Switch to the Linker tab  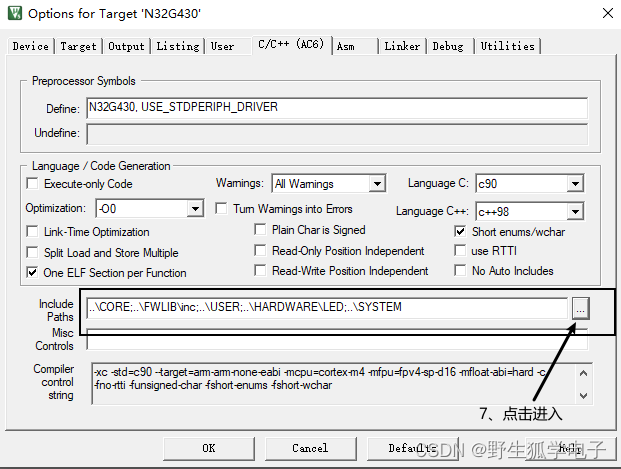point(402,46)
